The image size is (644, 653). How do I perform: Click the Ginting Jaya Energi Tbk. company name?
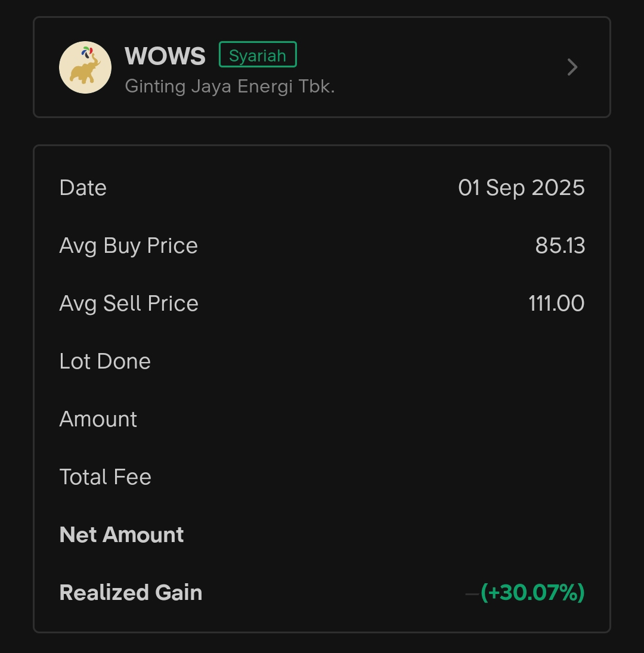coord(230,86)
